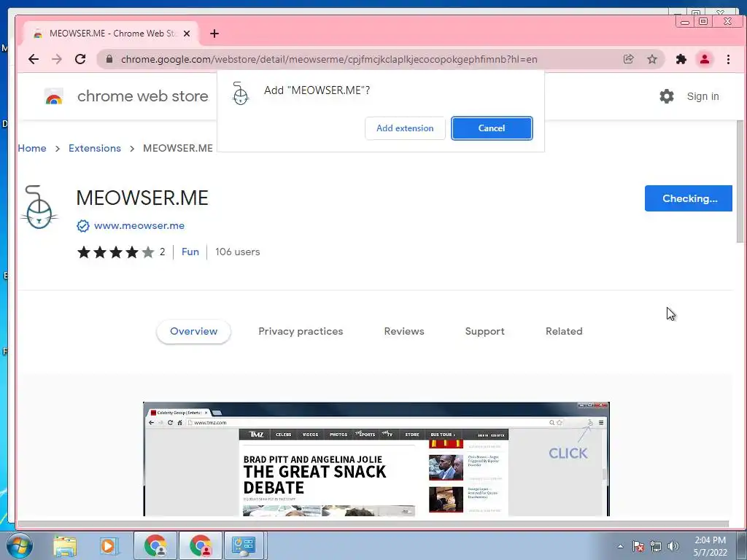Click the MEOWSER.ME heading text

142,198
